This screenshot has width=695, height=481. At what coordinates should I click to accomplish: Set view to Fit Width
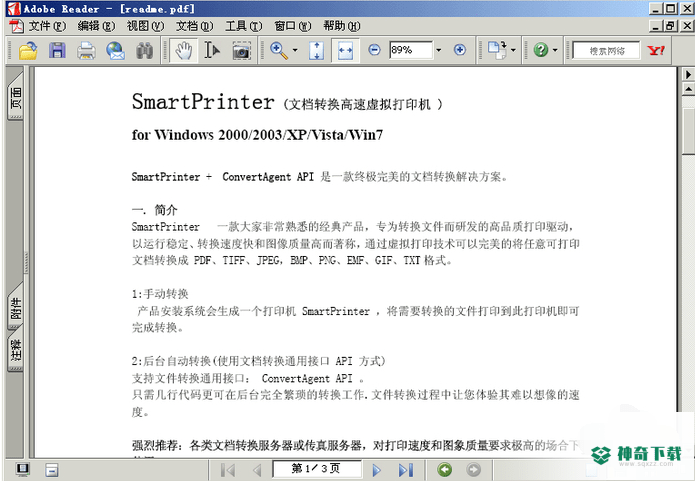345,51
